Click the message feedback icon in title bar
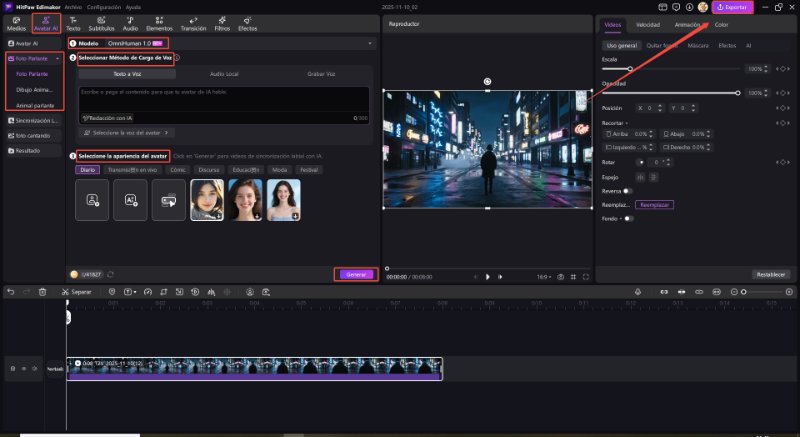Screen dimensions: 800x437 (x=676, y=7)
